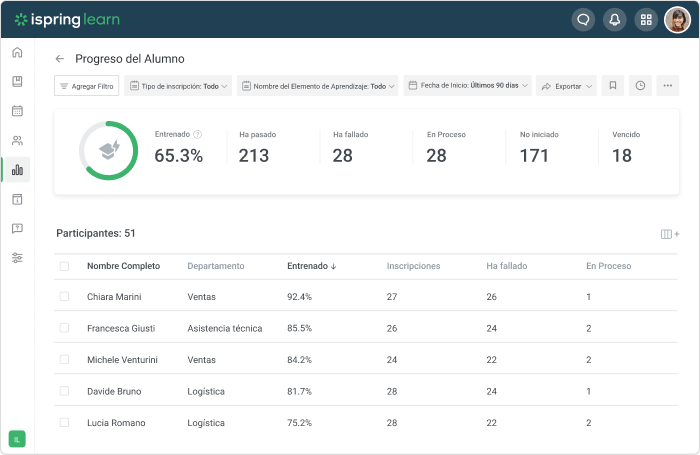Viewport: 700px width, 455px height.
Task: Sort by the Inscripciones column
Action: pos(413,266)
